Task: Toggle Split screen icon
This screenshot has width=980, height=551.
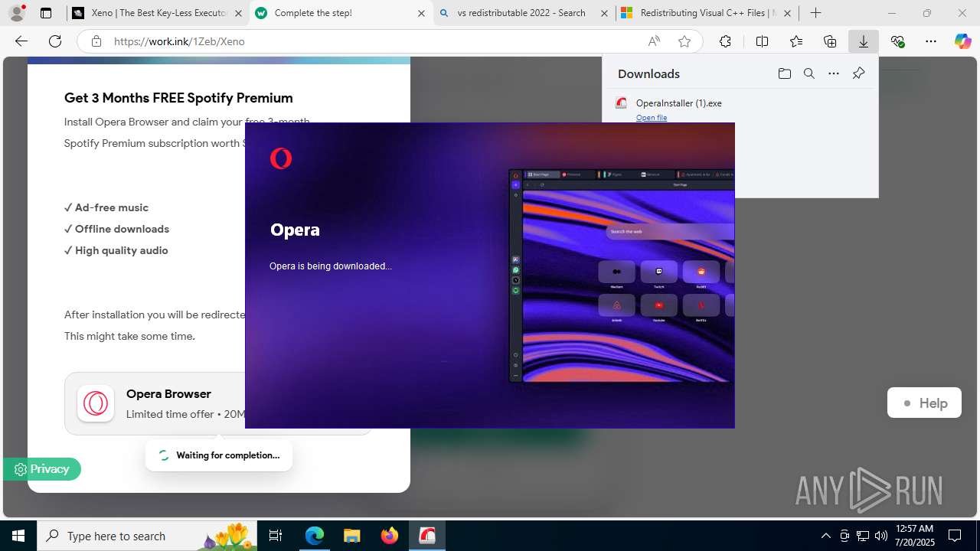Action: coord(762,41)
